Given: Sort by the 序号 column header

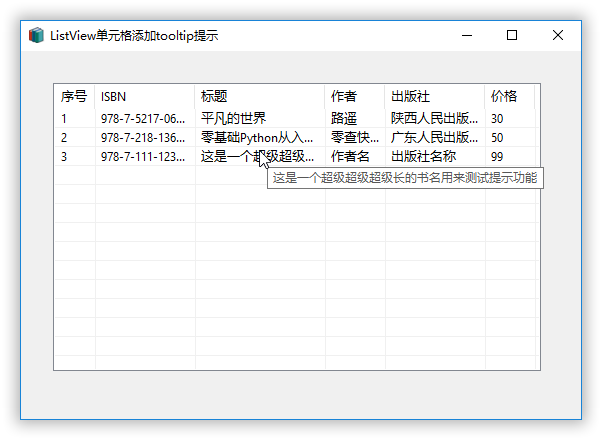Looking at the screenshot, I should 74,96.
